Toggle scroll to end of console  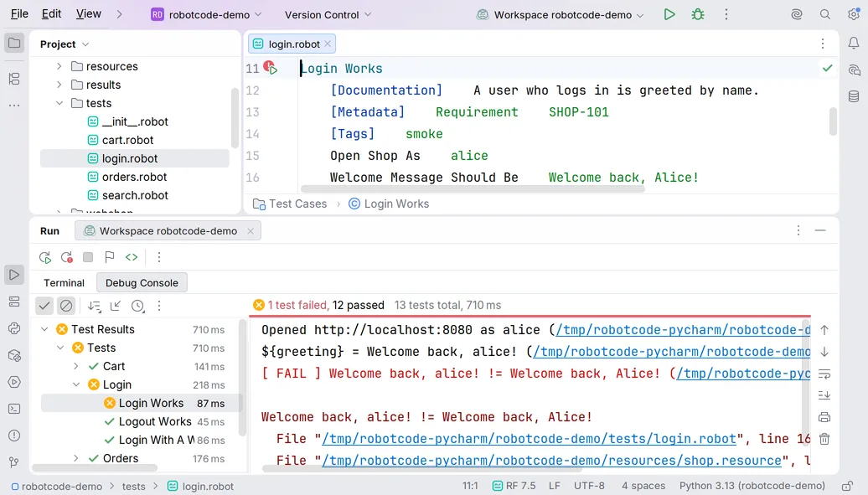point(824,395)
